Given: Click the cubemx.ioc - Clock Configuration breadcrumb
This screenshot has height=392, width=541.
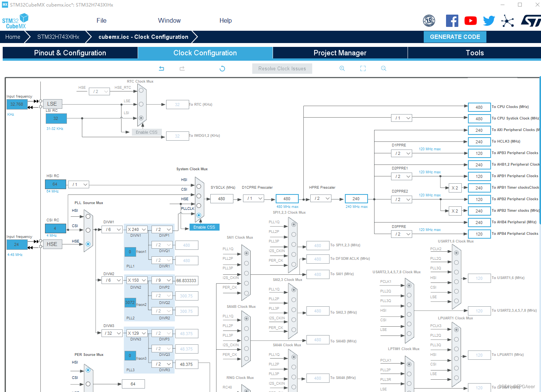Looking at the screenshot, I should [143, 37].
